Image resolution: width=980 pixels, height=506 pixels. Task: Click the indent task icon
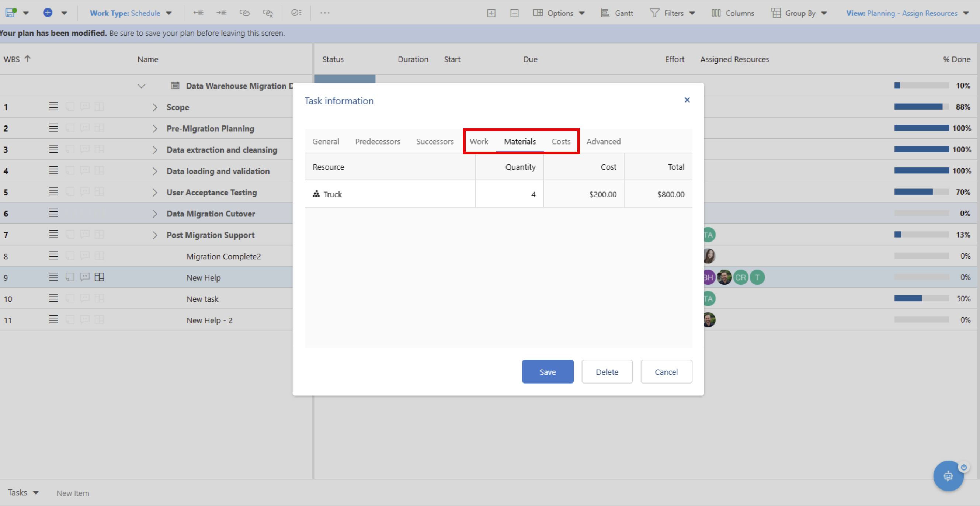click(222, 13)
